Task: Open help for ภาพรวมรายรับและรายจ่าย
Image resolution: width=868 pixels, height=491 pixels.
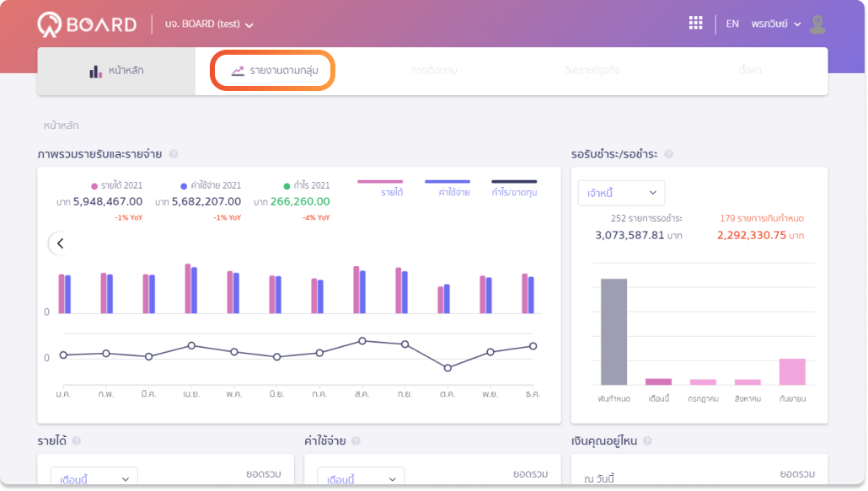Action: point(174,154)
